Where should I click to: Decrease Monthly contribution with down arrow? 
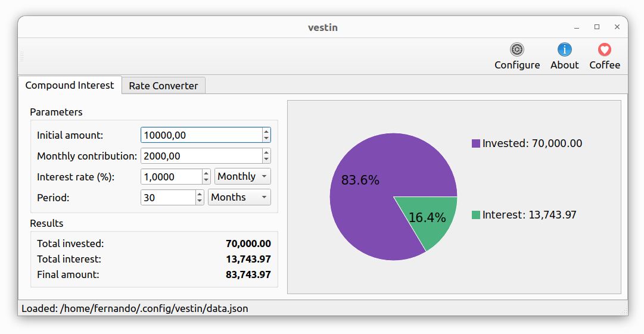pos(266,159)
